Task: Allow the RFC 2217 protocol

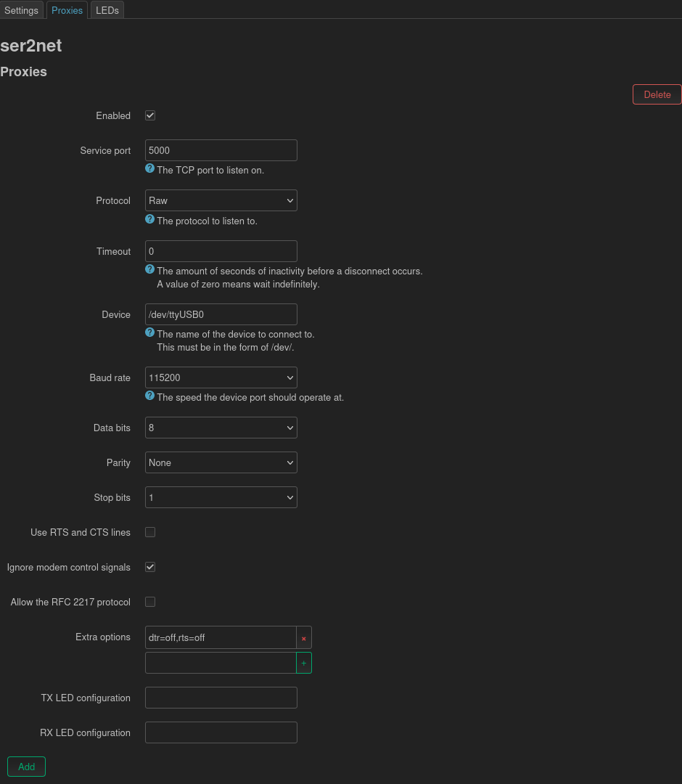Action: point(149,602)
